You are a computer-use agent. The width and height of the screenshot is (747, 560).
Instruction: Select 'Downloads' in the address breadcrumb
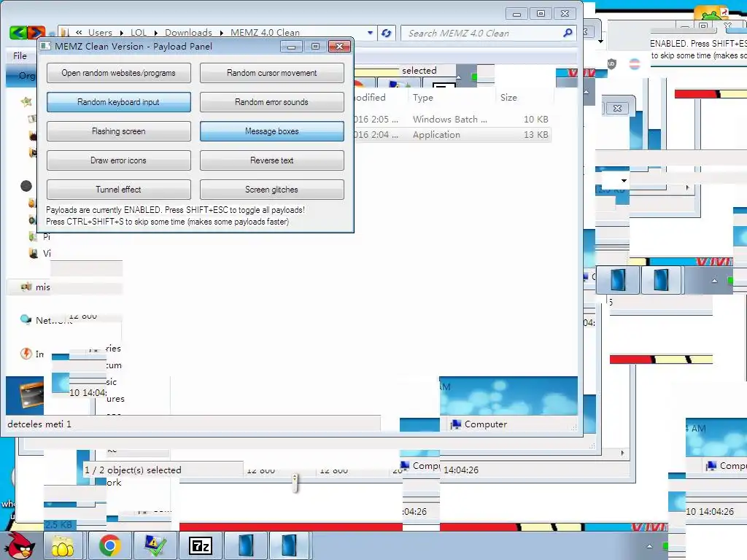pos(188,32)
